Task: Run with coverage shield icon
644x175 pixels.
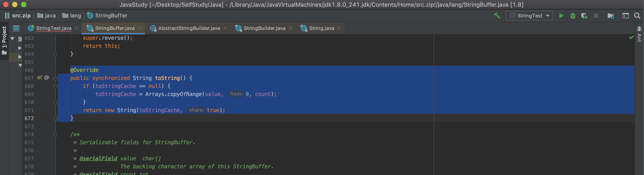Action: (584, 16)
